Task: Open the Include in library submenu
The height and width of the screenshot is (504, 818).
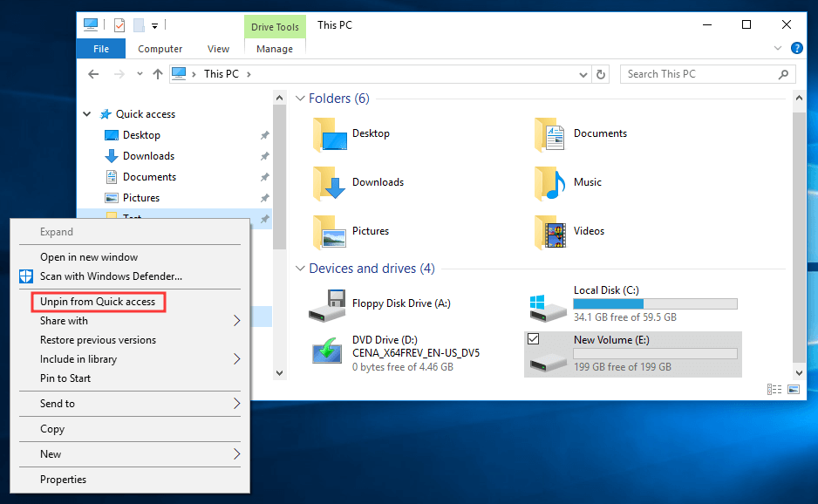Action: [130, 359]
